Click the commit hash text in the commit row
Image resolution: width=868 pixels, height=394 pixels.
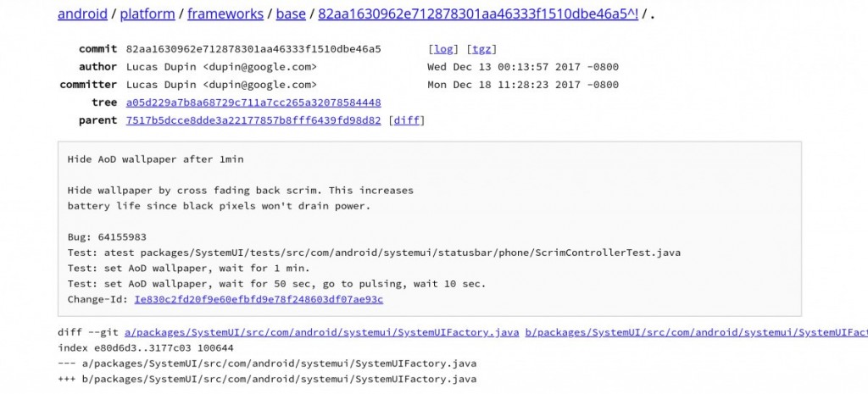coord(253,49)
